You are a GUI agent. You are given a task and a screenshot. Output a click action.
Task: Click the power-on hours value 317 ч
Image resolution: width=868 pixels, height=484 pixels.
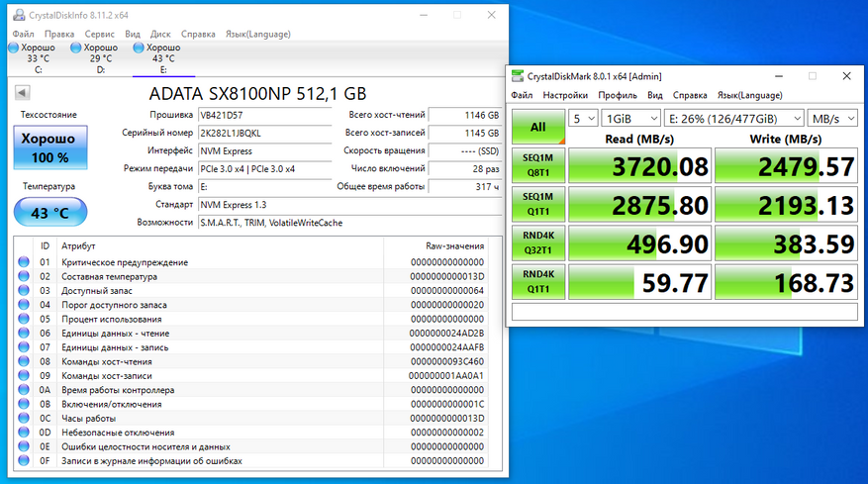tap(465, 187)
